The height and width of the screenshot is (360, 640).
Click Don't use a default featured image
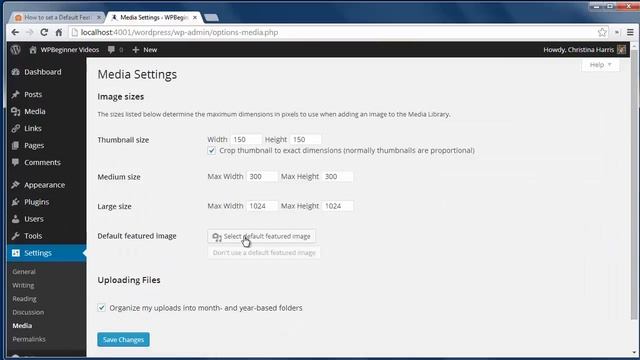pos(264,253)
